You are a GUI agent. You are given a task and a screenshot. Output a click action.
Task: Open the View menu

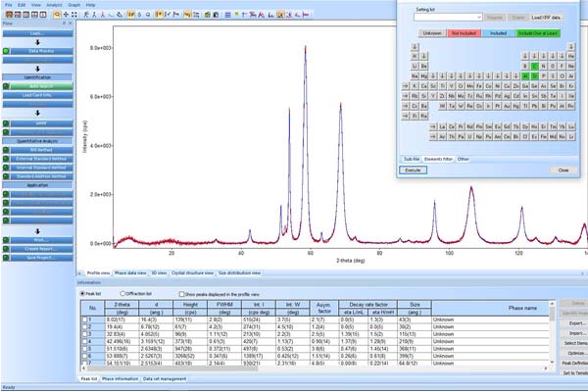36,5
